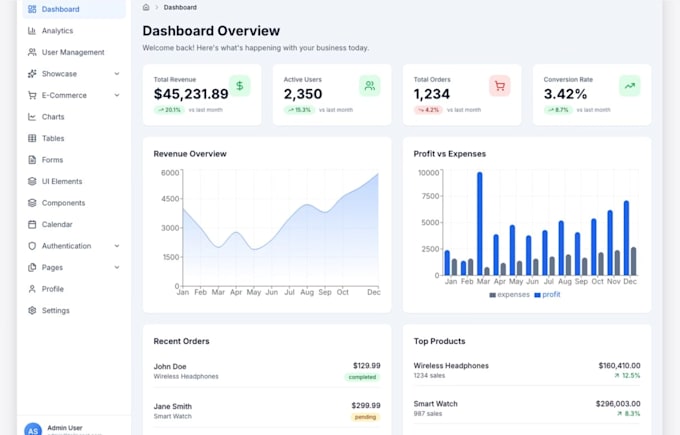
Task: Click the home icon in the breadcrumb
Action: [x=146, y=7]
